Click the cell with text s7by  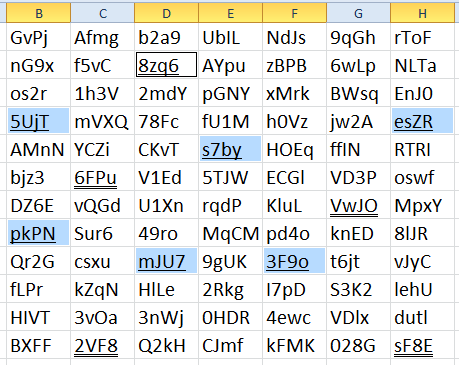[x=230, y=149]
